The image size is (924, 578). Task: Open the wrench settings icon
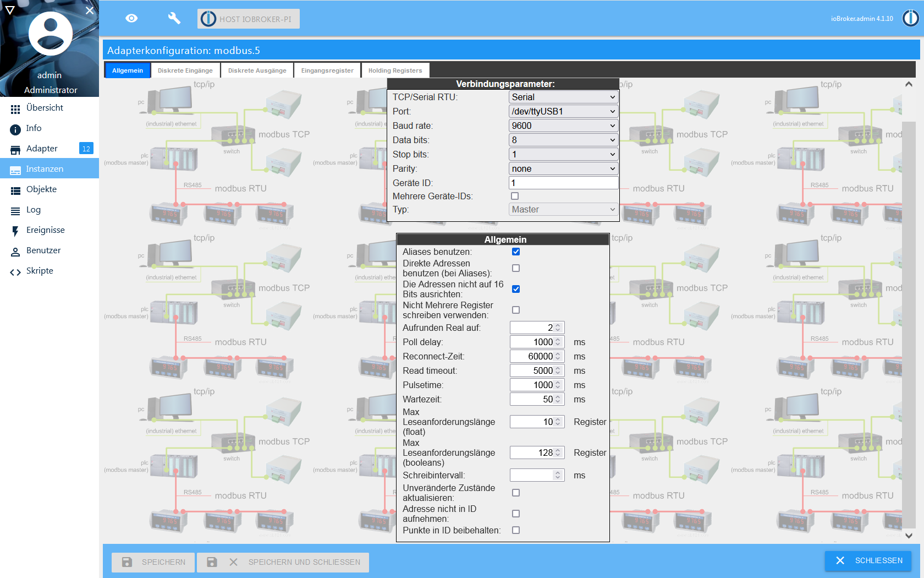click(x=174, y=18)
